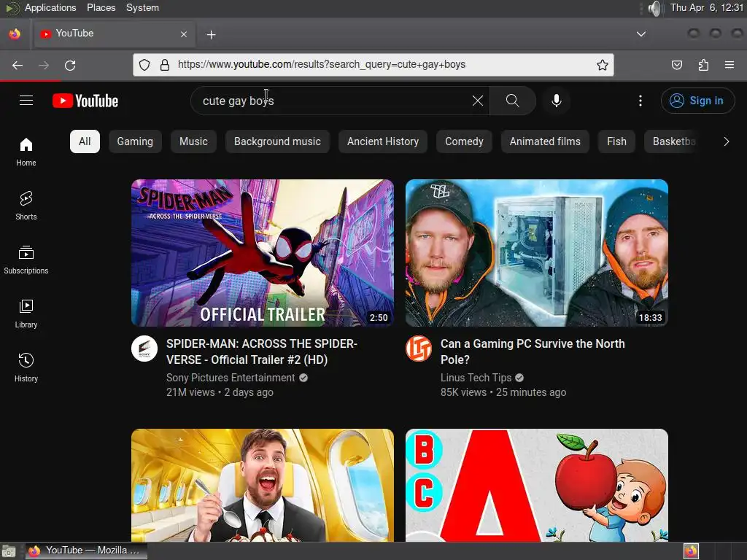
Task: Open Can a Gaming PC Survive title
Action: (x=533, y=351)
